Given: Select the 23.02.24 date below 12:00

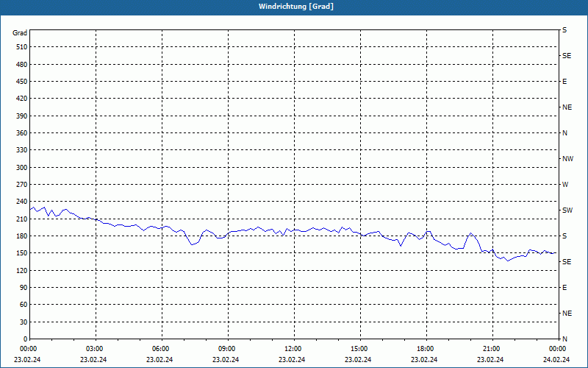Looking at the screenshot, I should point(292,360).
